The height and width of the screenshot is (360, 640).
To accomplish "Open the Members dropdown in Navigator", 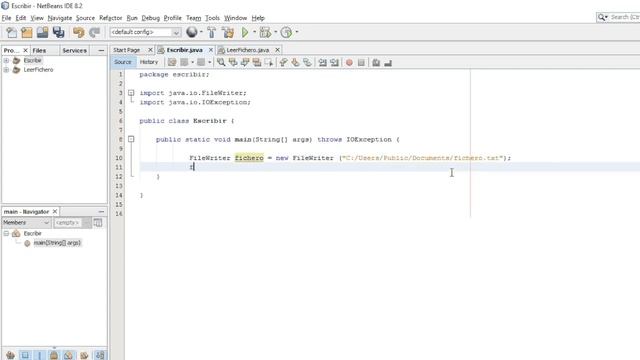I will click(26, 222).
